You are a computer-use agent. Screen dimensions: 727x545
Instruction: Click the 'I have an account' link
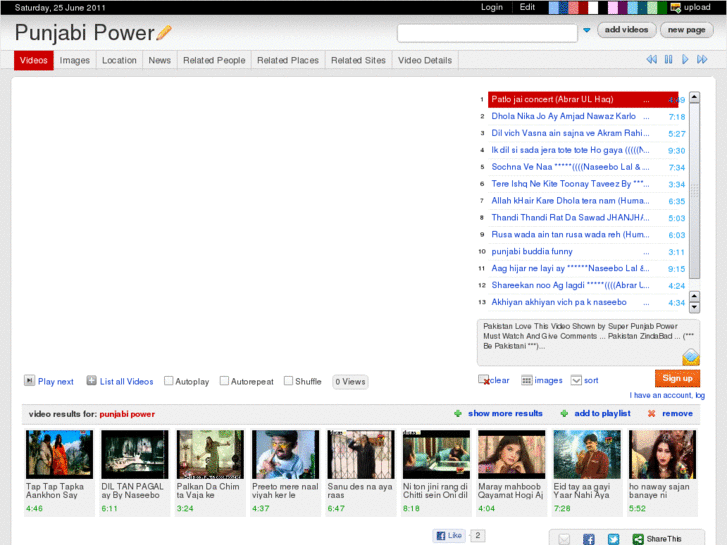(x=667, y=395)
